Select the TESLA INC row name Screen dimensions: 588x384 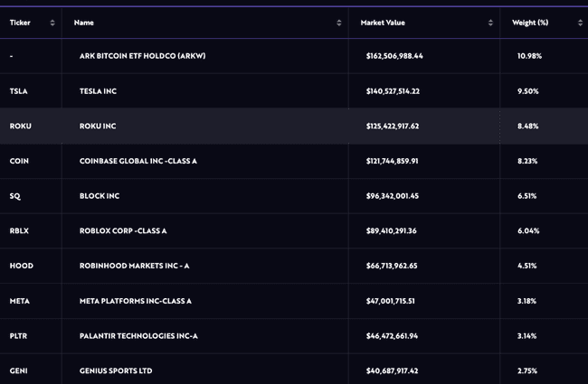[98, 91]
